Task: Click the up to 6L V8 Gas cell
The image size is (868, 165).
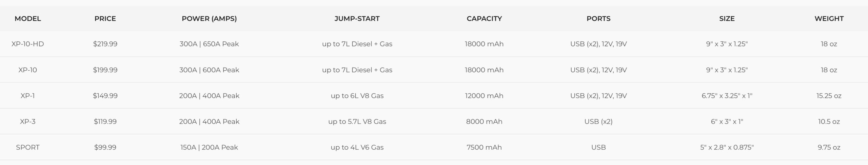Action: pyautogui.click(x=357, y=96)
